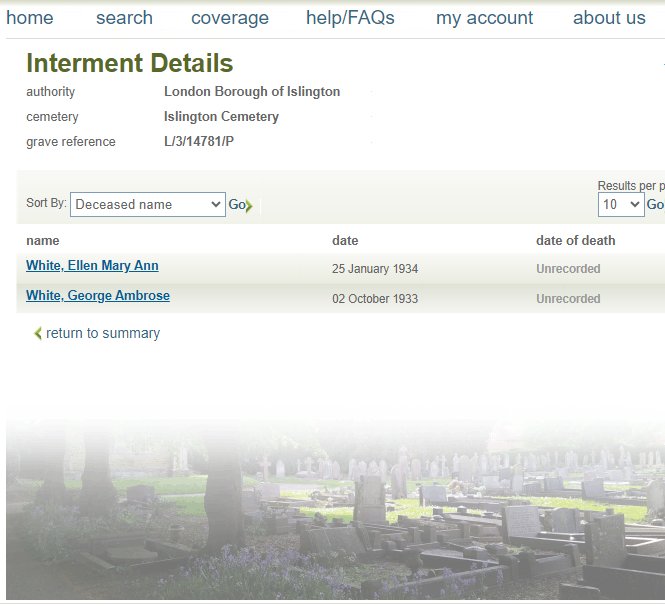Click the date column header
Viewport: 665px width, 606px height.
pyautogui.click(x=345, y=240)
